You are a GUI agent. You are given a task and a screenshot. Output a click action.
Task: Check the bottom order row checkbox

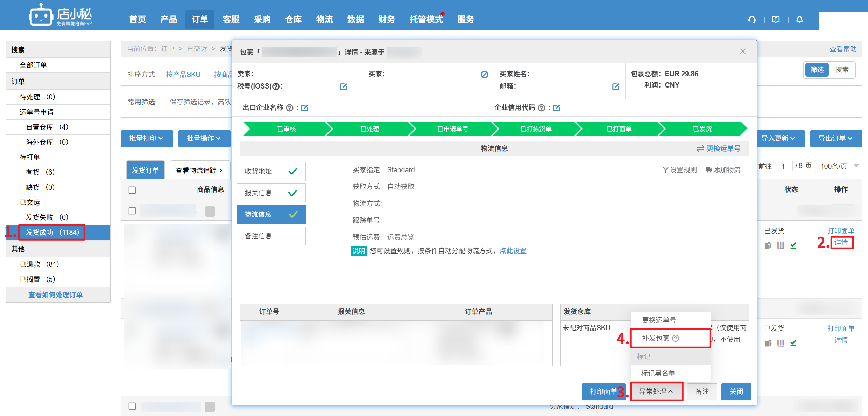pyautogui.click(x=132, y=406)
